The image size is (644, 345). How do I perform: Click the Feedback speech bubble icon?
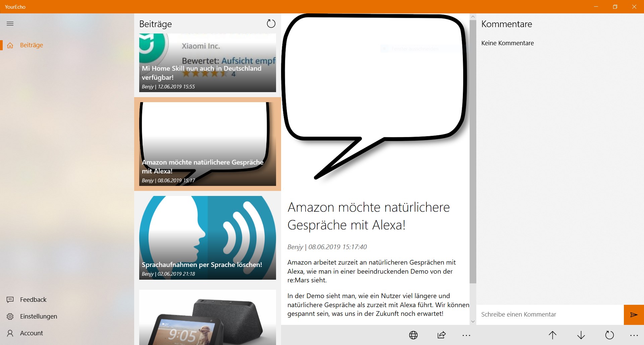pyautogui.click(x=10, y=300)
